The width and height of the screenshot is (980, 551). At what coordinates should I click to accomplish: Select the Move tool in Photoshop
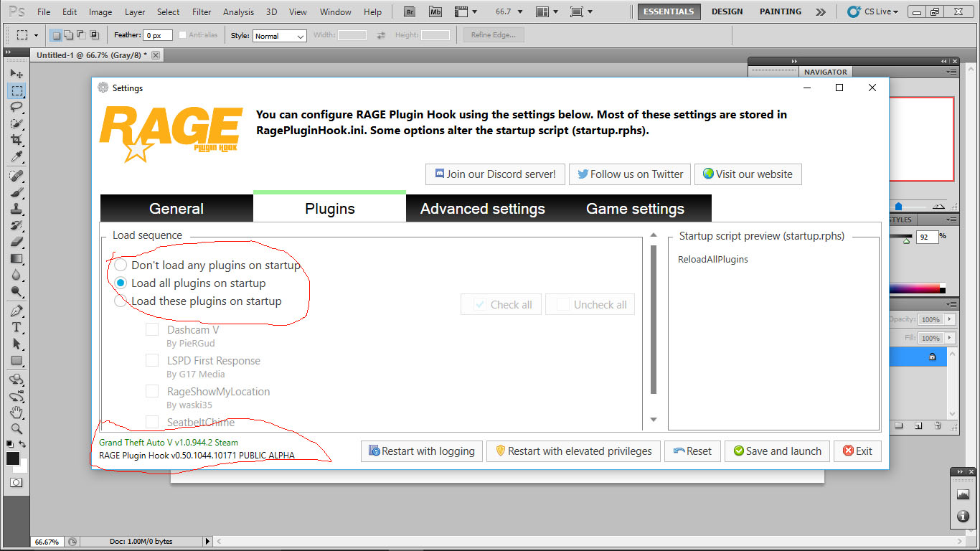16,73
